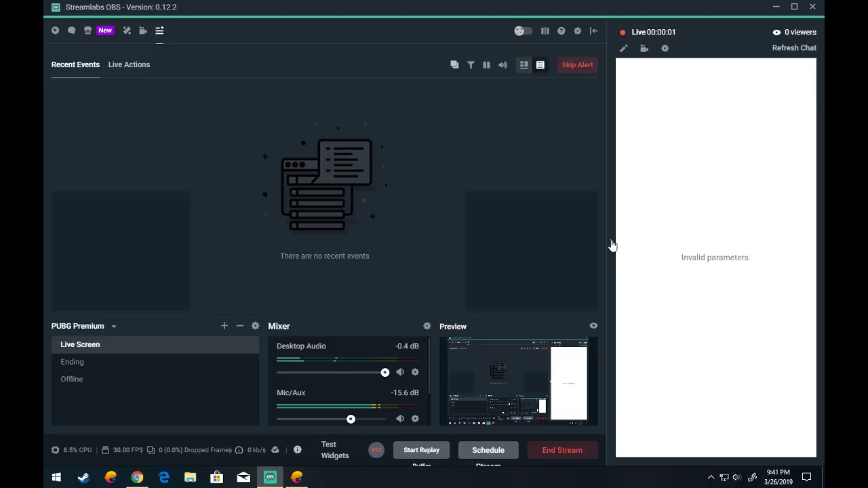868x488 pixels.
Task: Show hidden tray icons chevron
Action: tap(711, 478)
